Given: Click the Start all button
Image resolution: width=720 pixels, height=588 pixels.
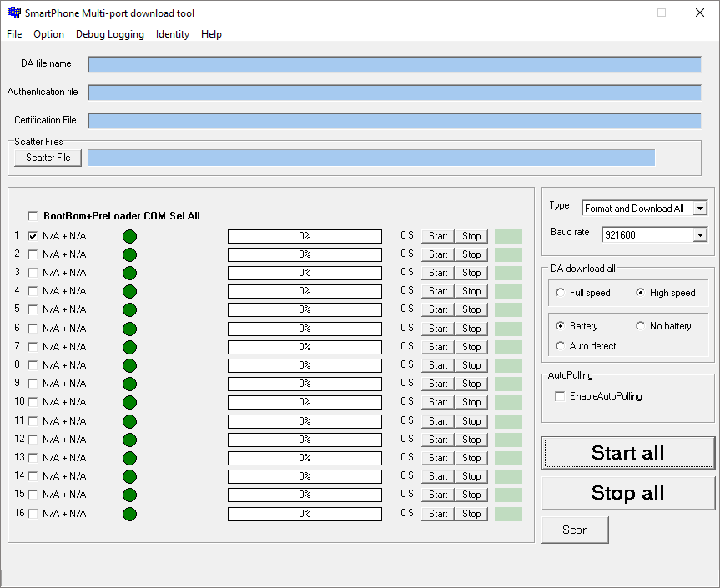Looking at the screenshot, I should click(x=628, y=453).
